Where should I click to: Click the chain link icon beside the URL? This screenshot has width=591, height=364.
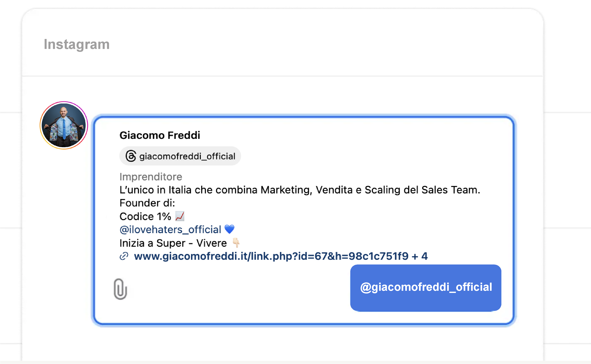tap(124, 256)
